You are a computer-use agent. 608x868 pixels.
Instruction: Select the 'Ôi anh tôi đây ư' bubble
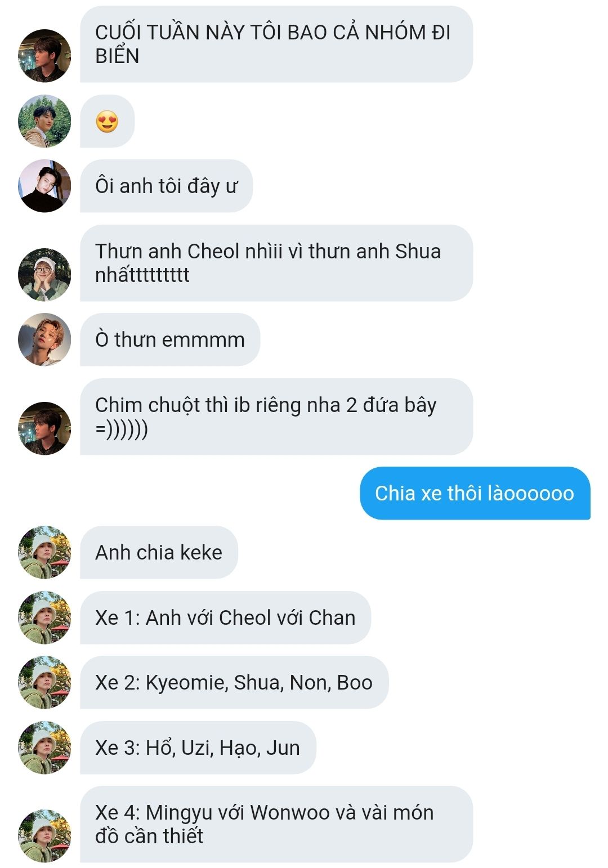tap(166, 186)
